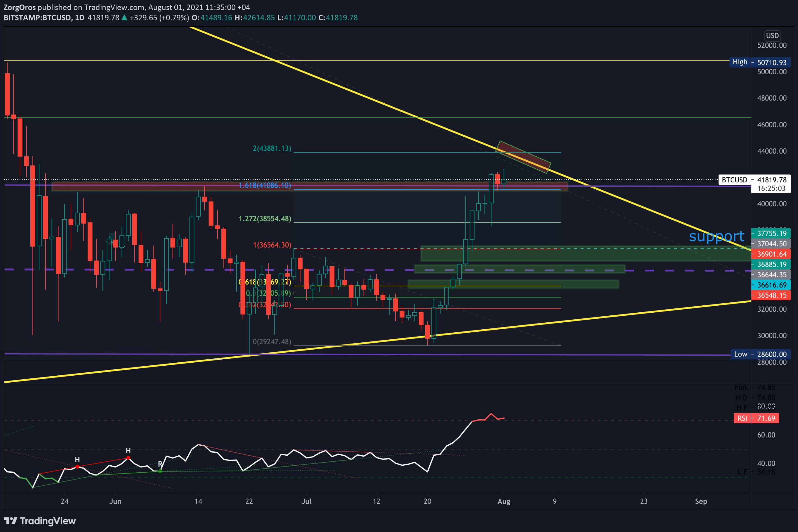Click the O:41489.16 open value
Viewport: 798px width, 532px height.
pyautogui.click(x=212, y=18)
